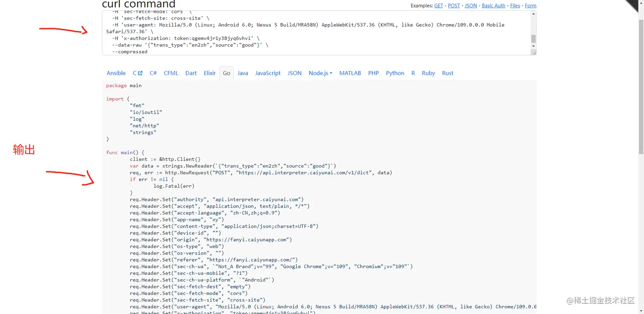This screenshot has height=314, width=644.
Task: Click the 'log.Fatal(err)' line
Action: pyautogui.click(x=174, y=186)
